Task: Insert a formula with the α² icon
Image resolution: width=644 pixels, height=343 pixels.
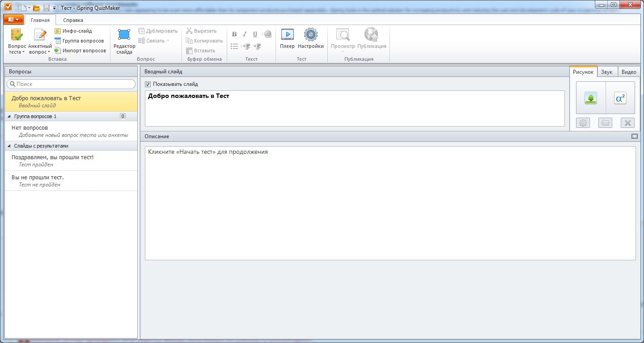Action: point(620,98)
